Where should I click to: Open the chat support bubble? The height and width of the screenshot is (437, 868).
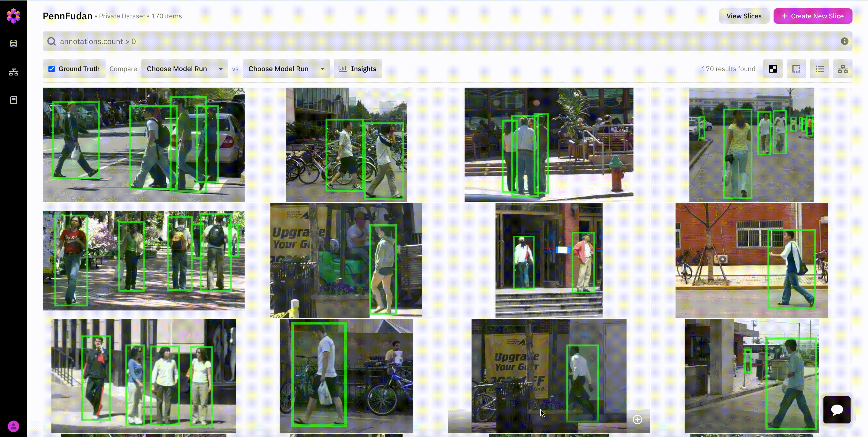click(x=837, y=410)
